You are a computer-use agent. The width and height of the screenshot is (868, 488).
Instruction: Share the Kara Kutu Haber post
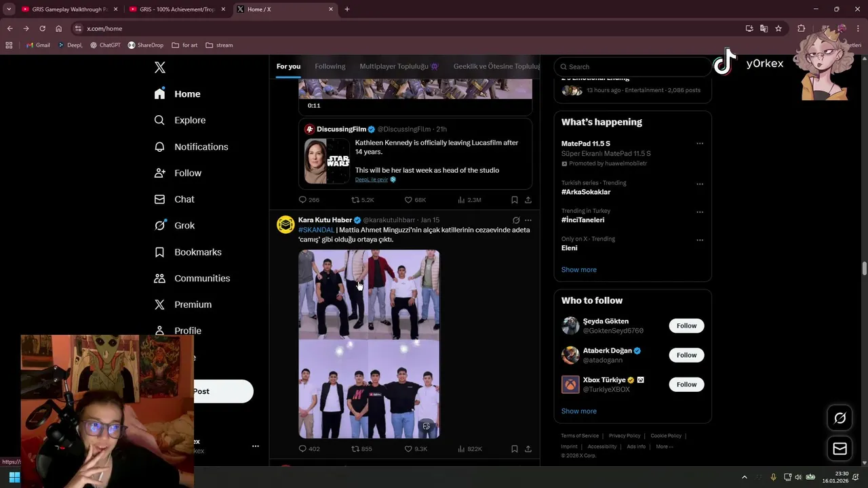(x=528, y=449)
